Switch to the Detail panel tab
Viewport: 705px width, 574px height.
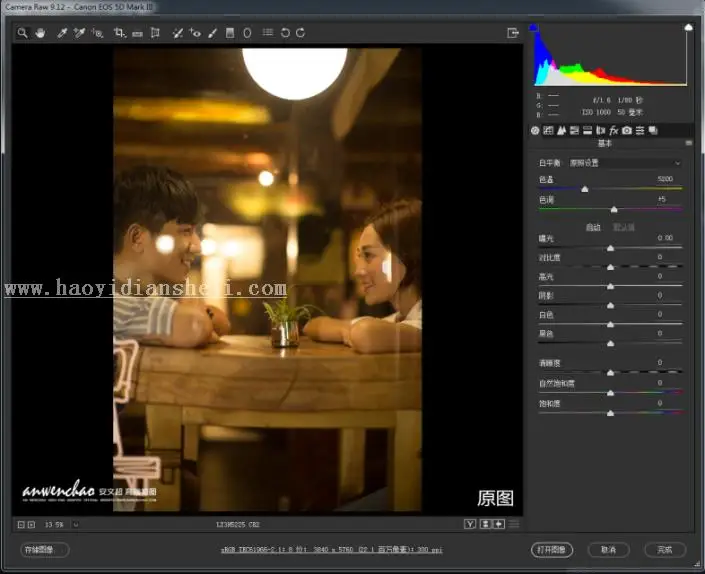561,130
